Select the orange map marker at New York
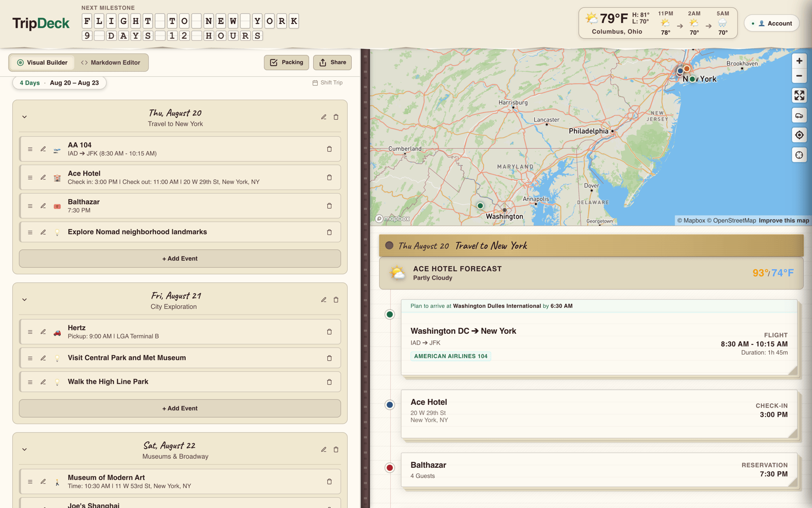Image resolution: width=812 pixels, height=508 pixels. click(687, 69)
